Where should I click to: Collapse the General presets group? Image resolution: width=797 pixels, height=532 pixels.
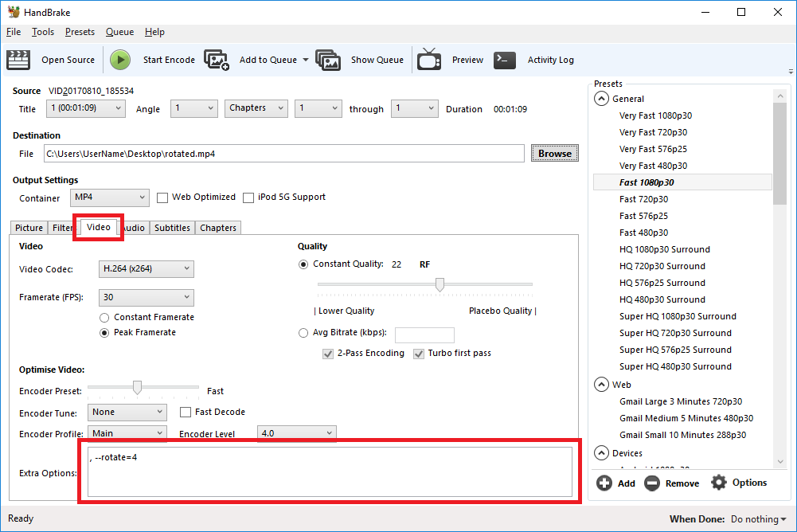600,99
